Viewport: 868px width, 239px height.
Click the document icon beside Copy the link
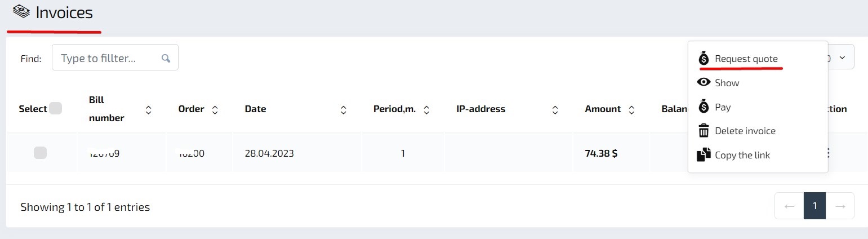(x=704, y=155)
